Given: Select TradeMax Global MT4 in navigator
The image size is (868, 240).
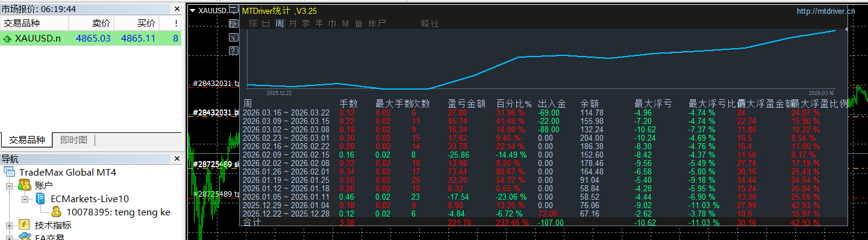Looking at the screenshot, I should pyautogui.click(x=67, y=173).
